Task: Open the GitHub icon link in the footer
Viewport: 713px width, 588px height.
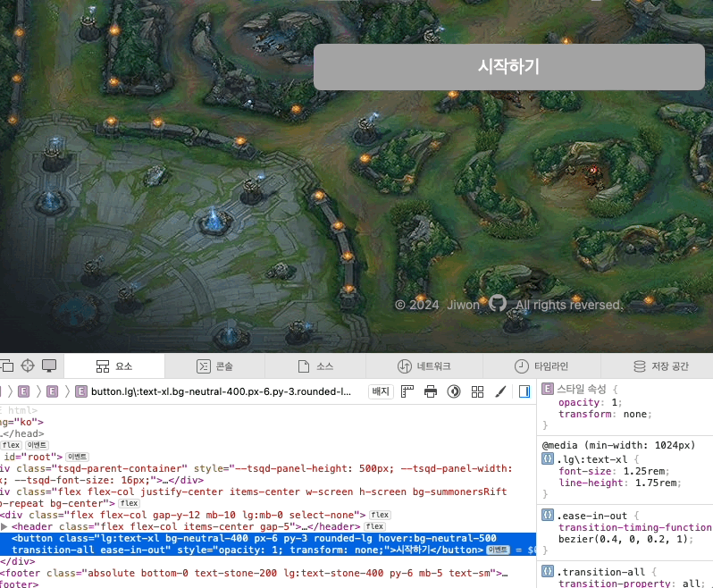Action: 498,303
